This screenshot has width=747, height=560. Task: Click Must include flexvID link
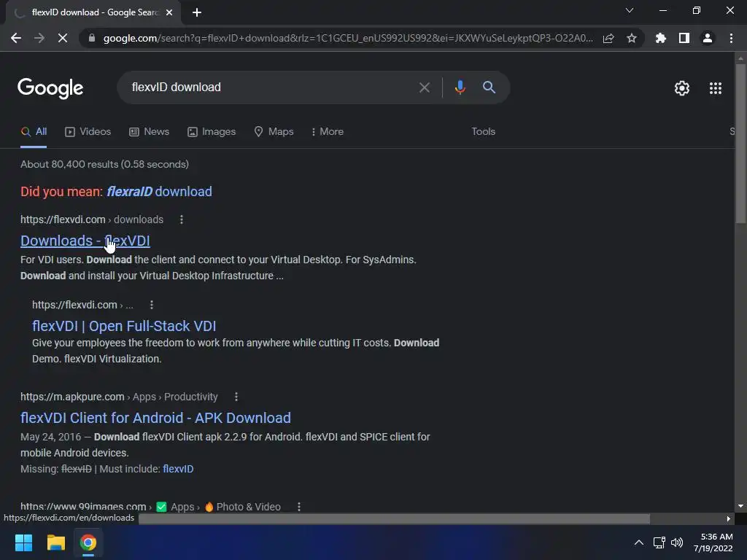point(178,469)
